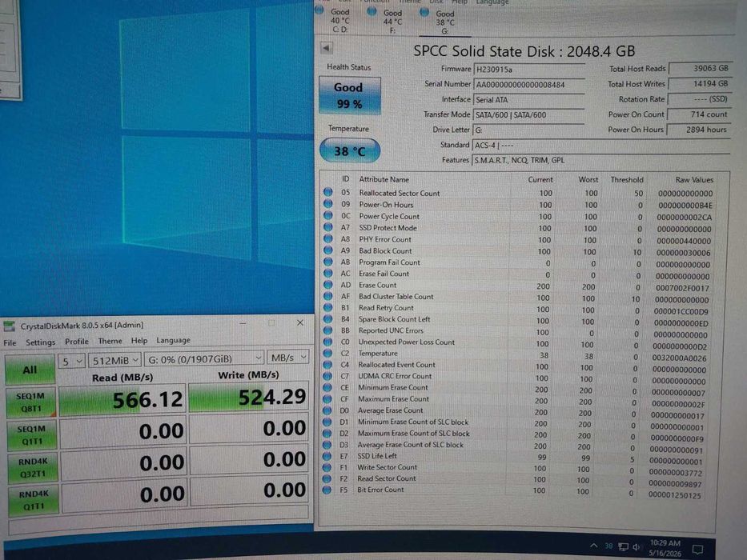Open Profile menu in CrystalDiskMark

coord(77,342)
